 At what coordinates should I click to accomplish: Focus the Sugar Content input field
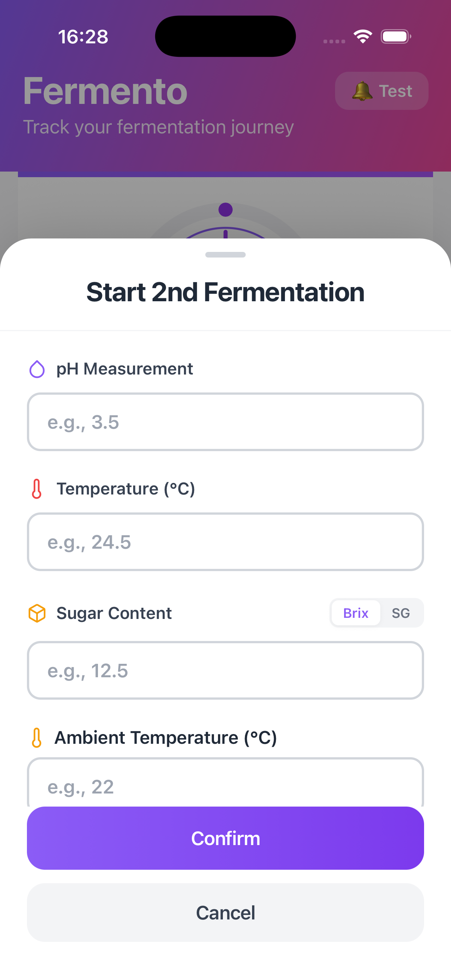click(x=225, y=670)
